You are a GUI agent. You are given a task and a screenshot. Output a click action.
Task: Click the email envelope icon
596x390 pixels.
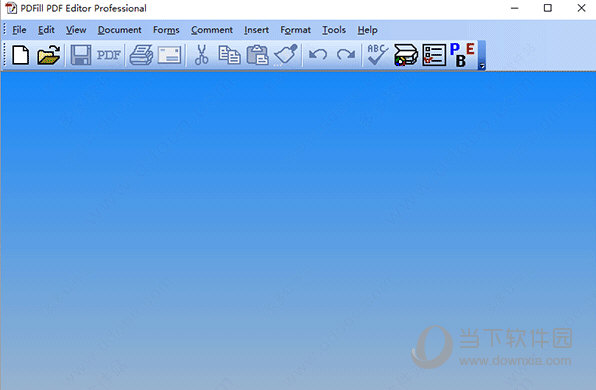click(169, 55)
